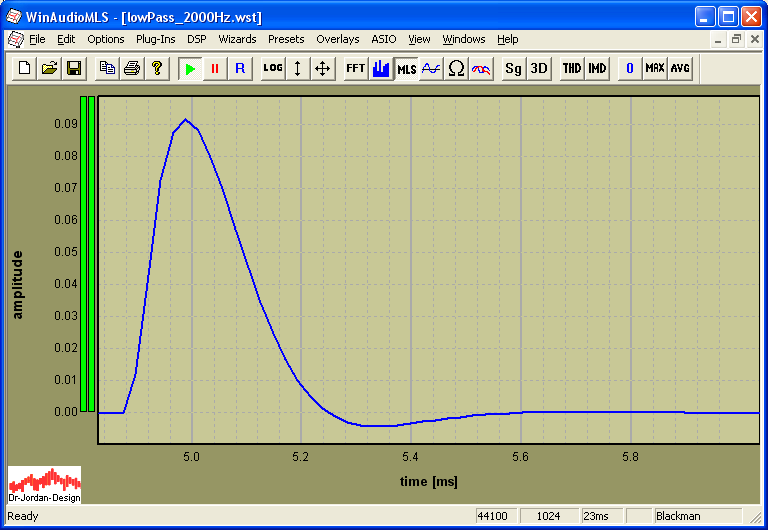Screen dimensions: 768x530
Task: Open the Plug-Ins menu
Action: (x=155, y=39)
